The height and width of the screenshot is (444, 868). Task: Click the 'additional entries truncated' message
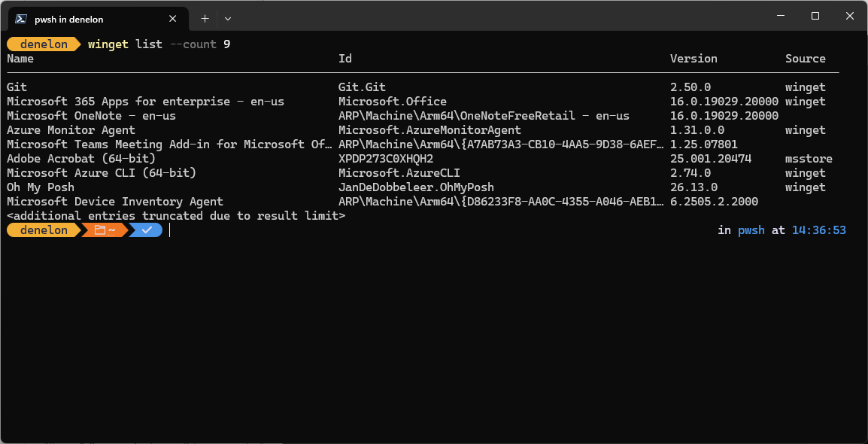pyautogui.click(x=177, y=216)
